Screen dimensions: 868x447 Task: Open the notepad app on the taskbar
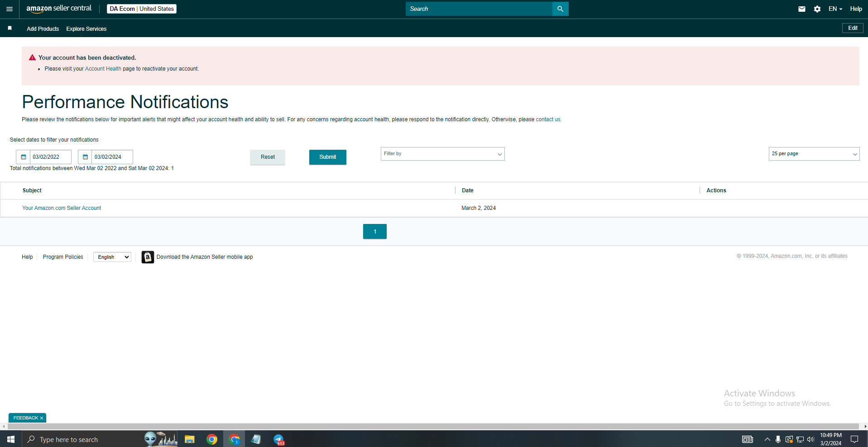click(x=256, y=439)
